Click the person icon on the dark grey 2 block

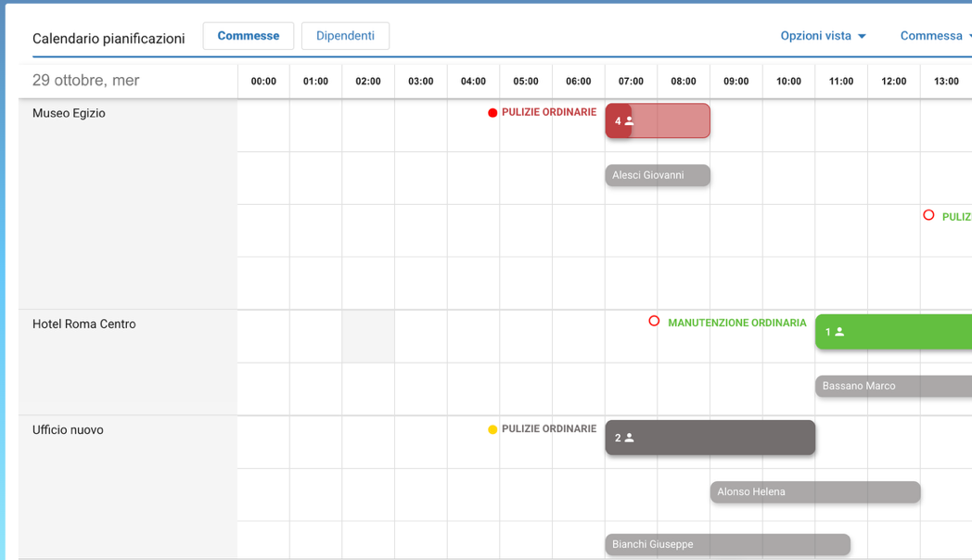pos(630,438)
